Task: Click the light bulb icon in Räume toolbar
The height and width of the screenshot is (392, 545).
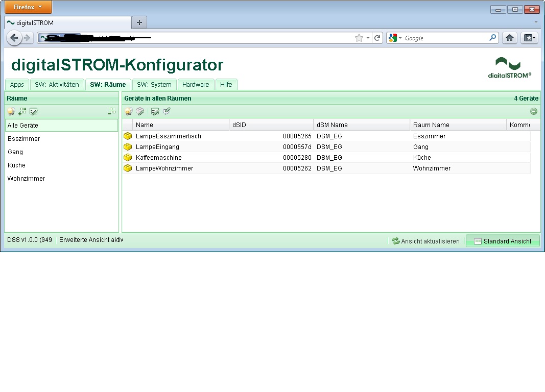Action: pos(11,111)
